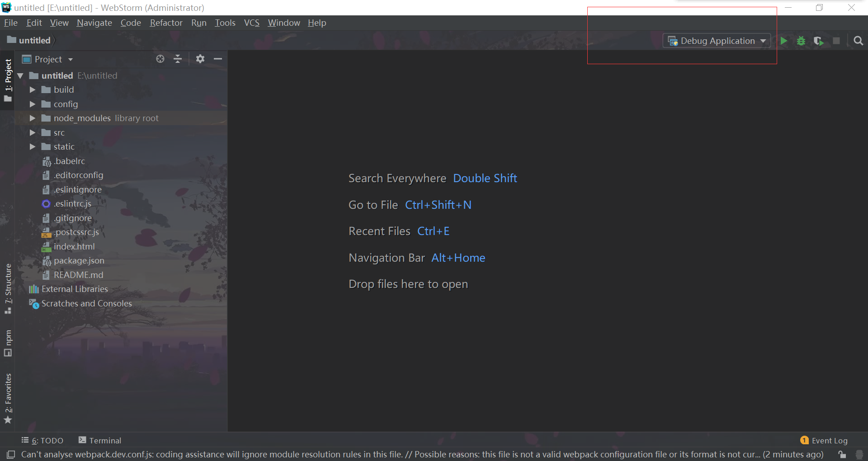Open the 6: TODO panel
Viewport: 868px width, 461px height.
42,440
